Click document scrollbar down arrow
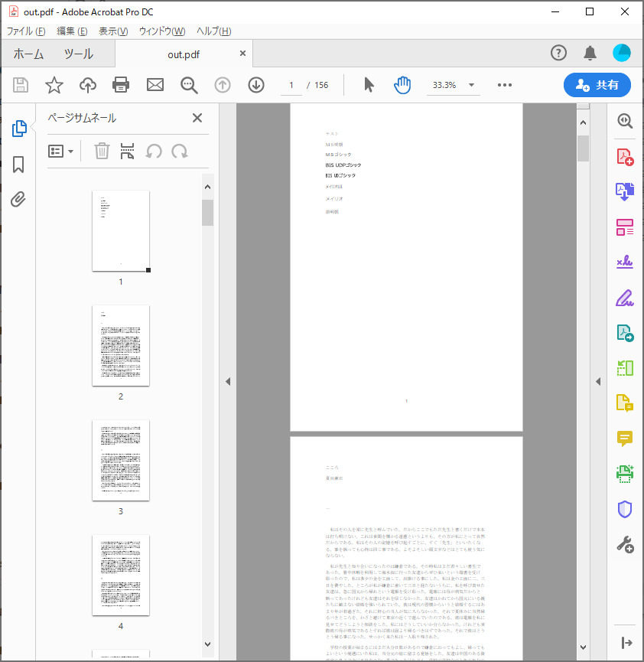This screenshot has height=662, width=644. click(x=584, y=647)
